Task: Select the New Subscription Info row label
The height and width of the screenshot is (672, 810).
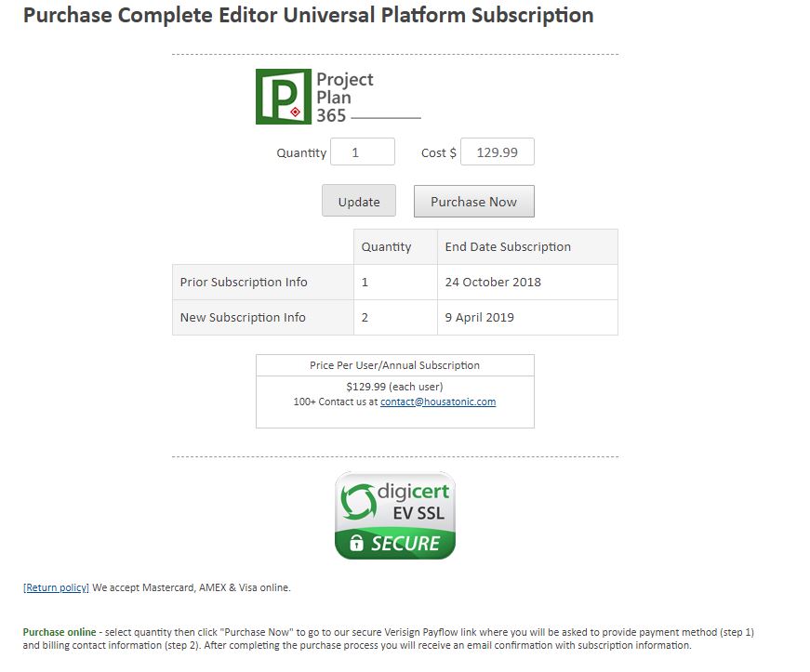Action: (x=243, y=318)
